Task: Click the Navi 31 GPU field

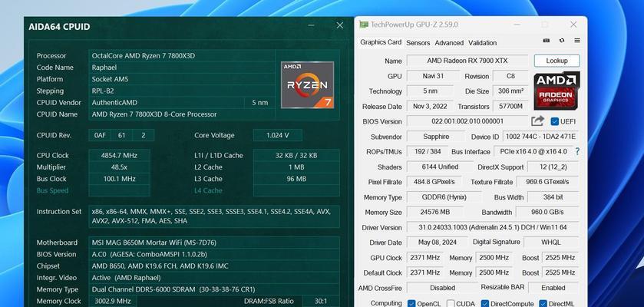Action: [x=433, y=76]
